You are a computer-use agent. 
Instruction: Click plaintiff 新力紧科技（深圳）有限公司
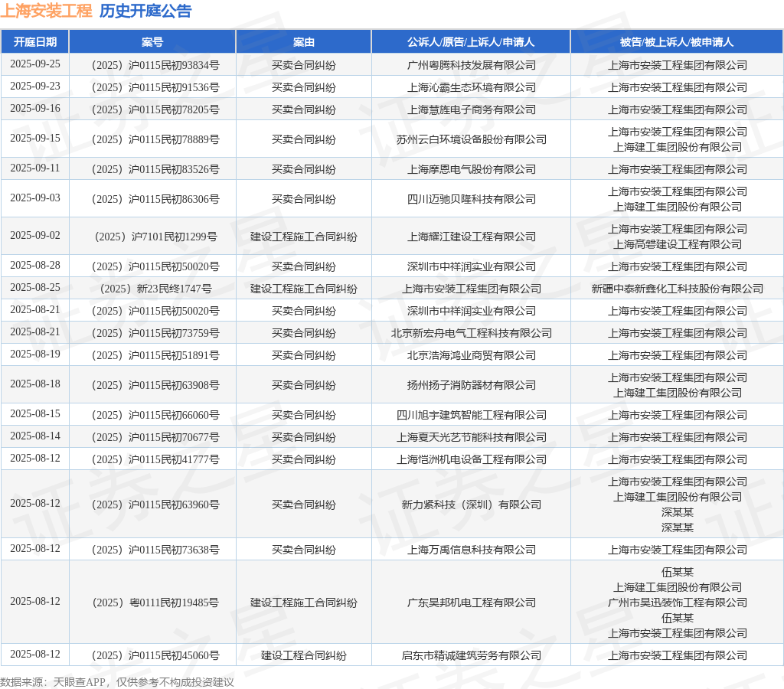pyautogui.click(x=472, y=505)
